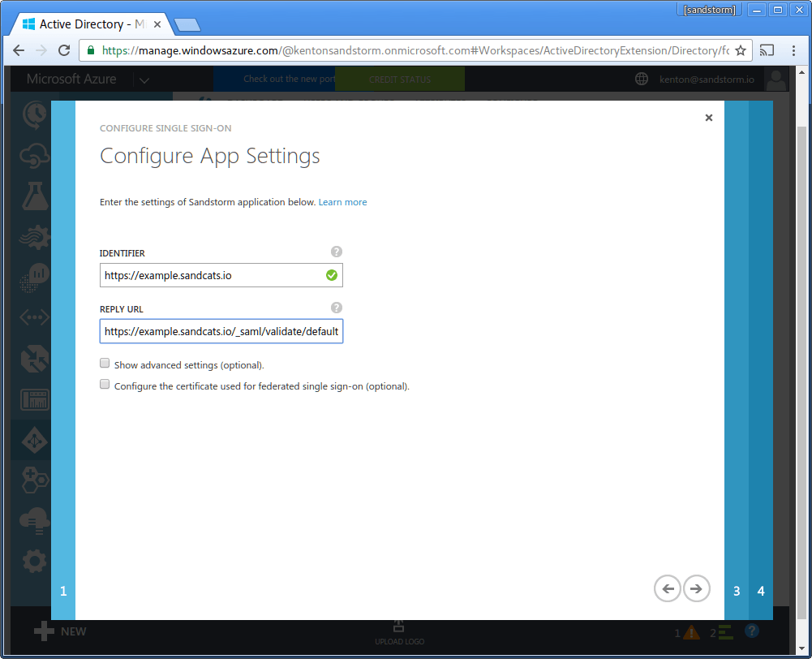
Task: Open the Learn more link
Action: [x=342, y=202]
